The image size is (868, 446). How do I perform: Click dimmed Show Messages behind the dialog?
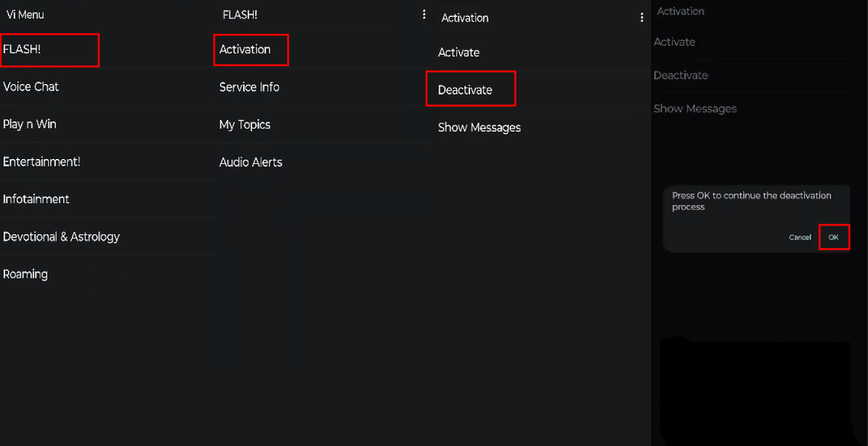tap(695, 109)
